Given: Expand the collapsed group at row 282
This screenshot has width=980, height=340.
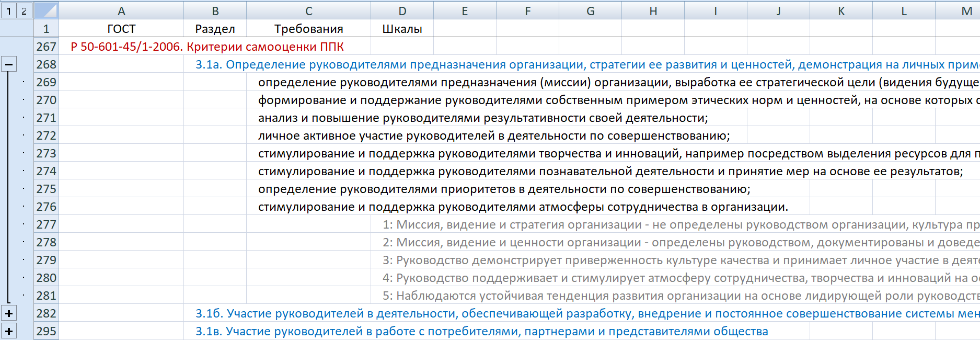Looking at the screenshot, I should click(9, 313).
